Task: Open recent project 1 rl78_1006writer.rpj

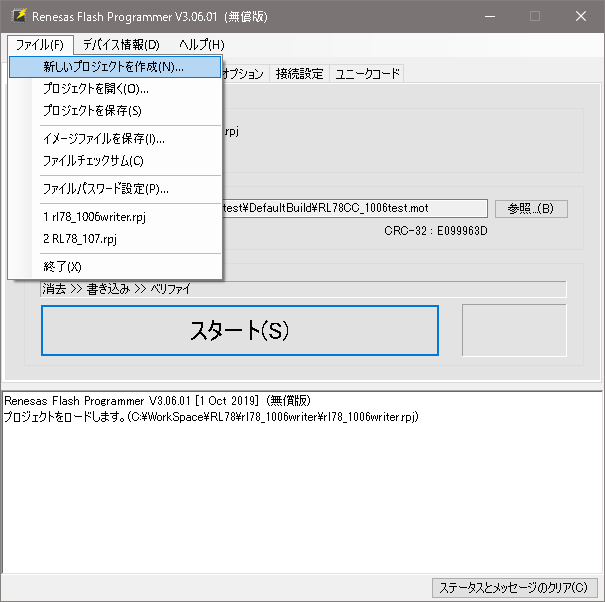Action: tap(115, 217)
